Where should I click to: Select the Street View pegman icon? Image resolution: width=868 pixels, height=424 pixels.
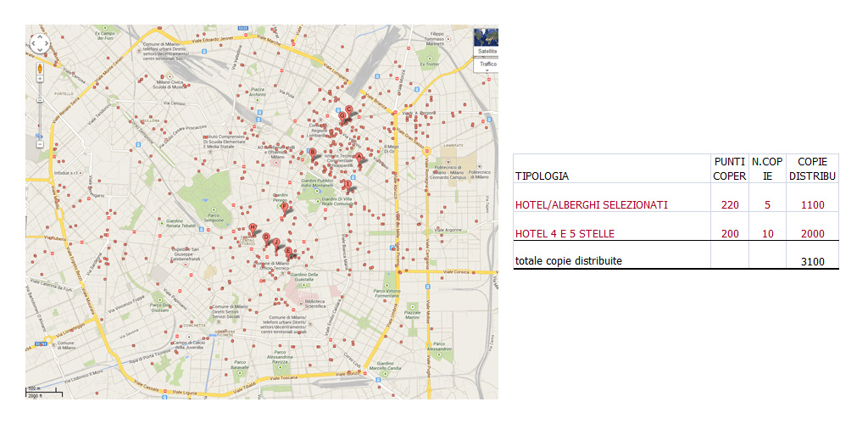click(x=40, y=69)
